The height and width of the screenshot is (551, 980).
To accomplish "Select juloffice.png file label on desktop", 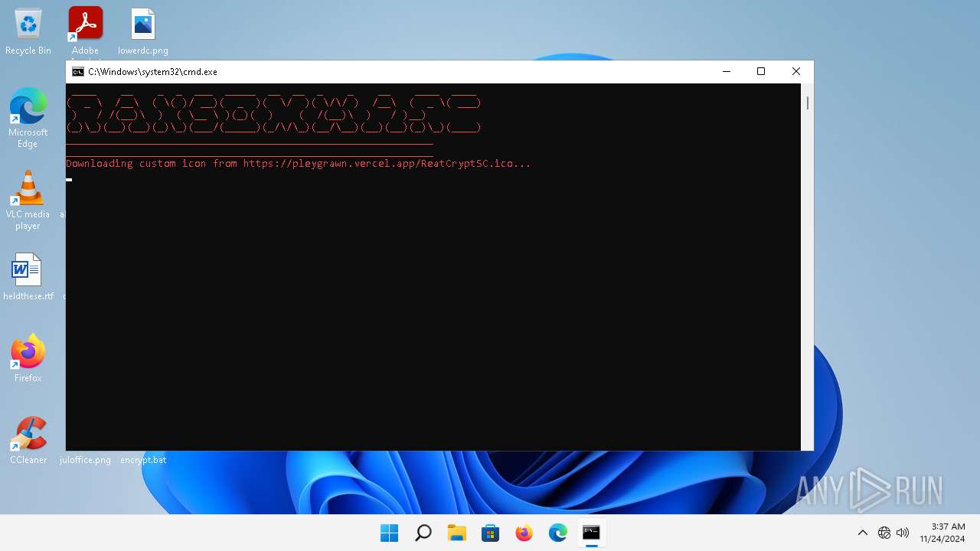I will (x=85, y=460).
